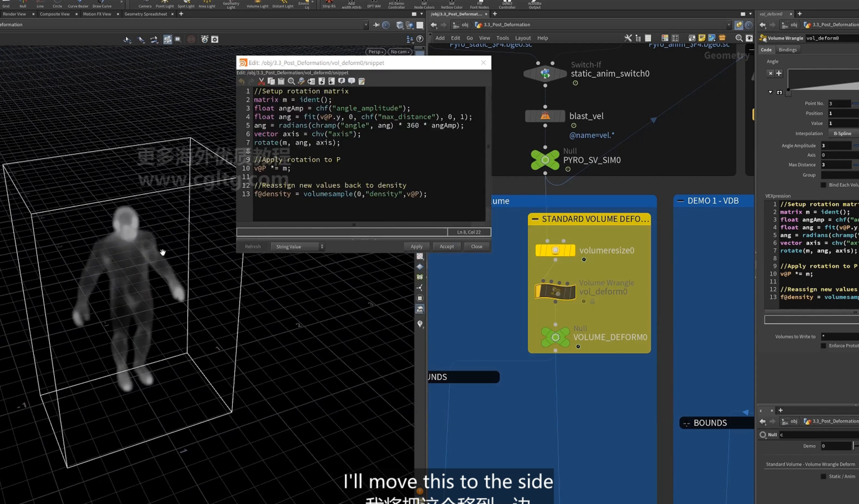Click the Close button in snippet editor
This screenshot has height=504, width=859.
pyautogui.click(x=476, y=247)
